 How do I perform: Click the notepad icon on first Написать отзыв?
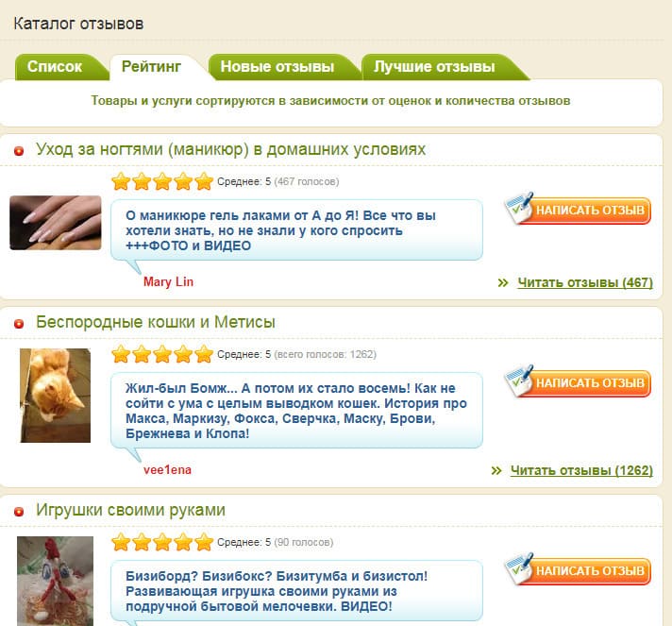519,208
